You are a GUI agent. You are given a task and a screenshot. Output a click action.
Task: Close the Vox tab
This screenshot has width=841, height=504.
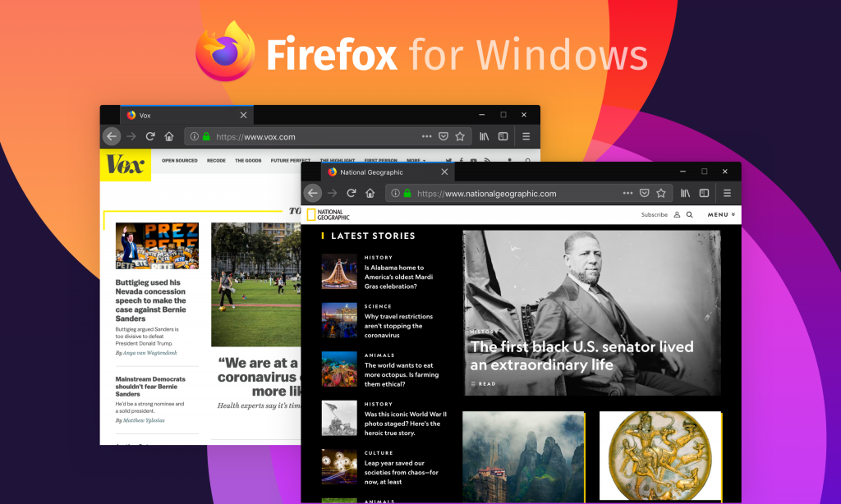pyautogui.click(x=243, y=115)
